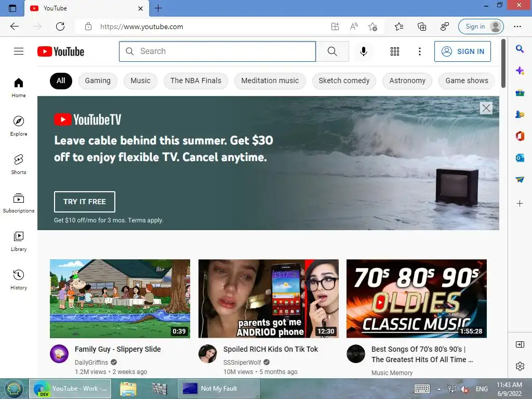This screenshot has height=399, width=532.
Task: Open File Explorer from the taskbar
Action: [x=128, y=389]
